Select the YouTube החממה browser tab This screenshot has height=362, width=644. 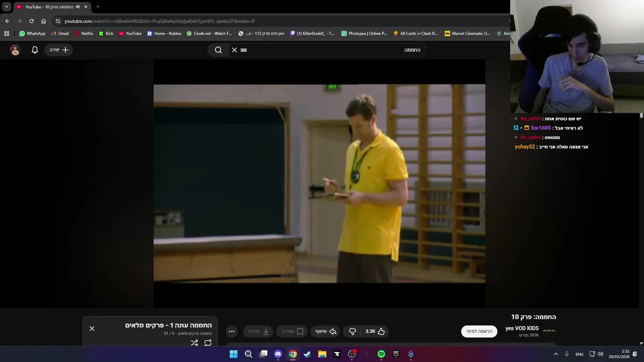tap(52, 7)
